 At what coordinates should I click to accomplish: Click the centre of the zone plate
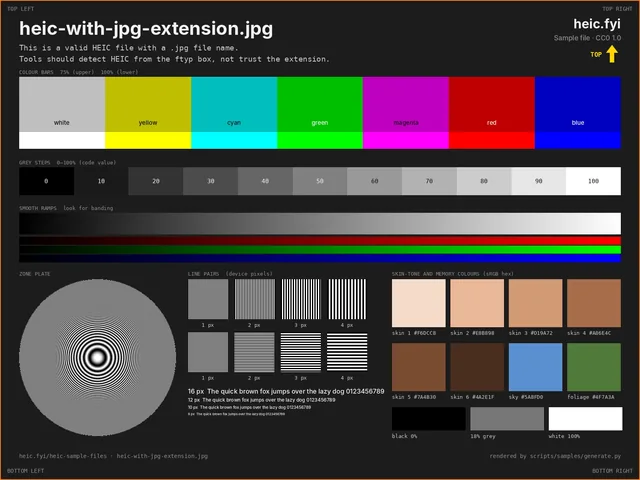pyautogui.click(x=98, y=358)
